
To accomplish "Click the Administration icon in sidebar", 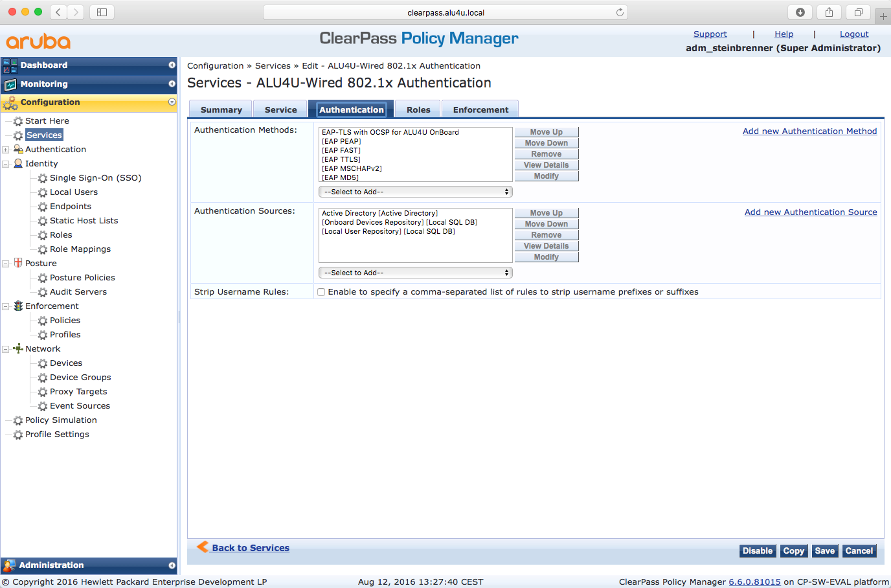I will pos(9,565).
